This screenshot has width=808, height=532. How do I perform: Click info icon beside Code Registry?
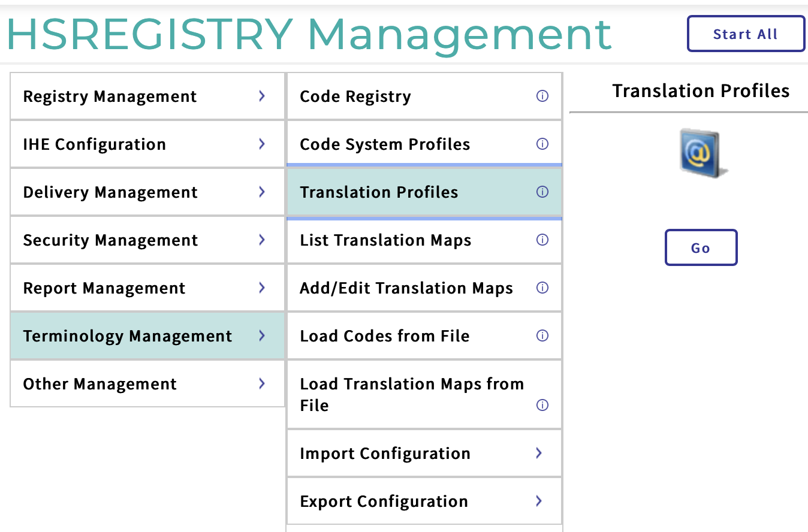(x=542, y=96)
